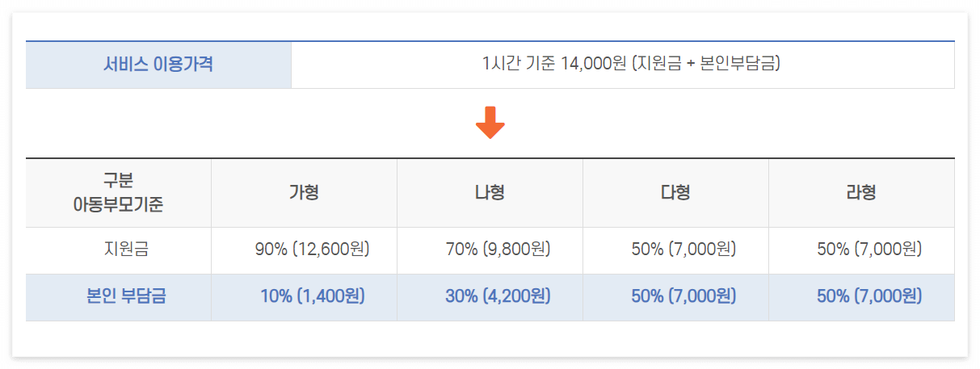Select 다형 본인 부담금 '50% (7,000원)' cell
Image resolution: width=980 pixels, height=369 pixels.
[676, 297]
